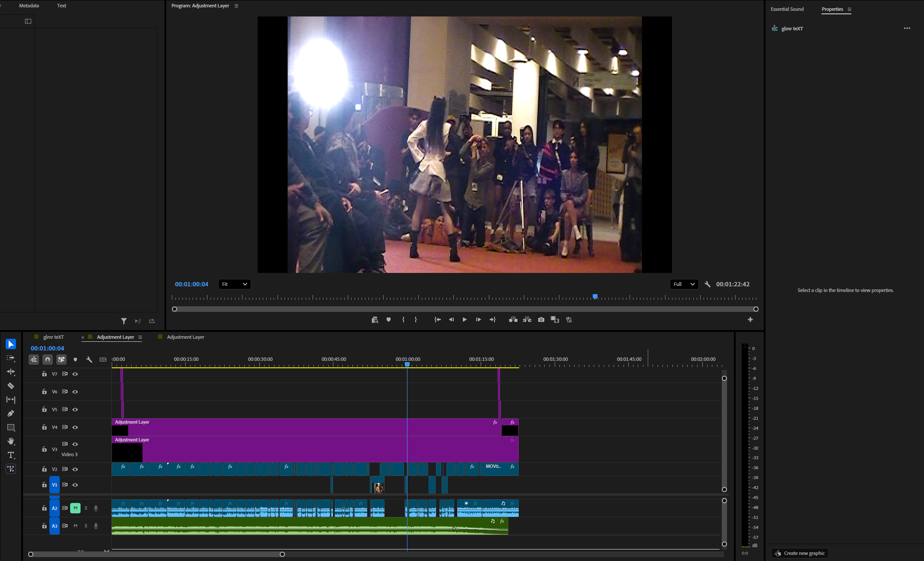
Task: Select the Hand tool
Action: [x=11, y=441]
